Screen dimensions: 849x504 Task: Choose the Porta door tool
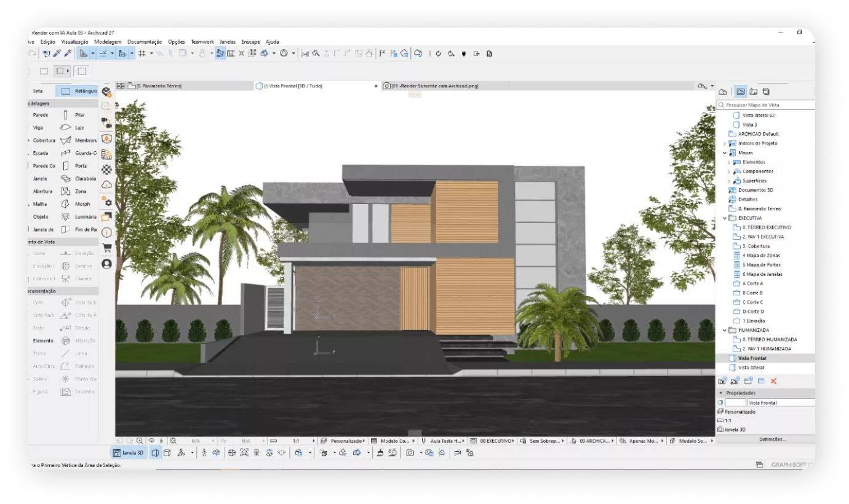pyautogui.click(x=80, y=166)
